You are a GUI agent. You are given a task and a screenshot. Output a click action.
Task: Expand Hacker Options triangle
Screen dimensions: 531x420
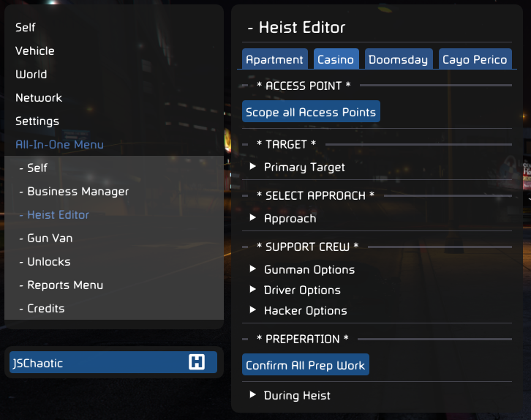tap(252, 310)
